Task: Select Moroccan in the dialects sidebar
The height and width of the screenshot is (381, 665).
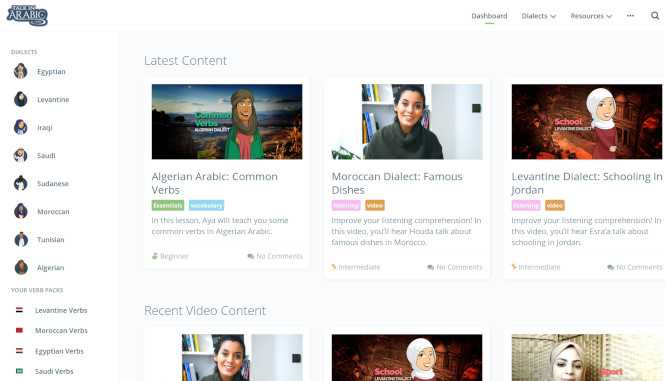Action: pos(53,211)
